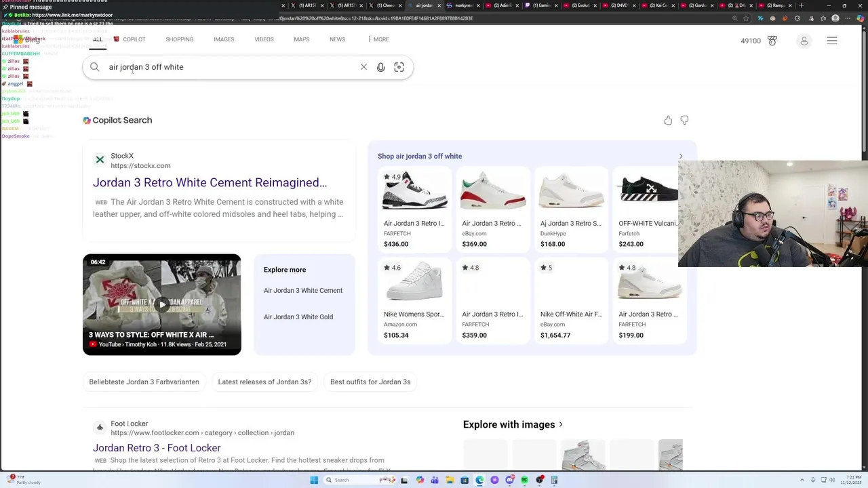Image resolution: width=868 pixels, height=488 pixels.
Task: Switch to the MAPS tab
Action: point(302,39)
